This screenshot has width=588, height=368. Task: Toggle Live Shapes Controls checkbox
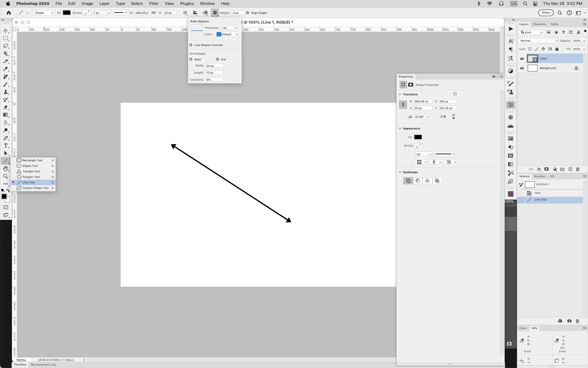pos(191,45)
